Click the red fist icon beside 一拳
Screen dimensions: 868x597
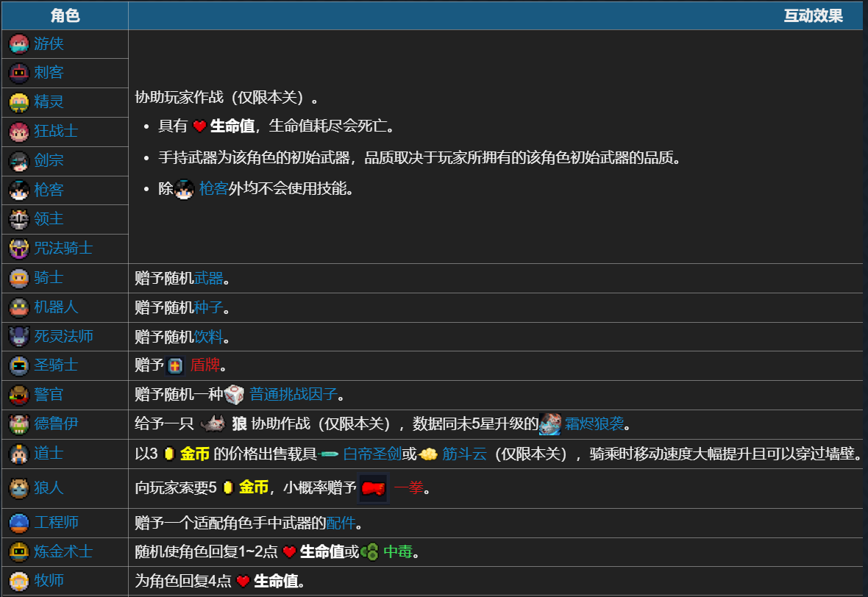373,488
